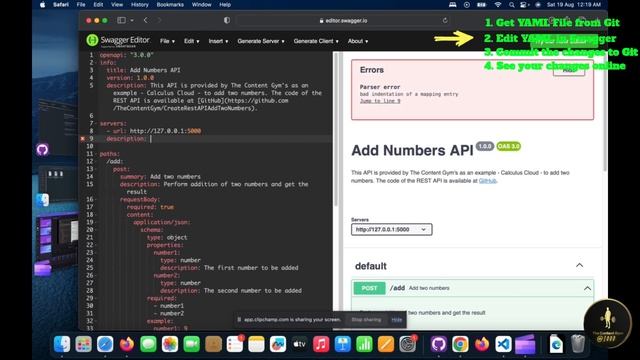Click the 'url: http://127.0.0.1:5000' line
This screenshot has height=360, width=640.
coord(153,131)
